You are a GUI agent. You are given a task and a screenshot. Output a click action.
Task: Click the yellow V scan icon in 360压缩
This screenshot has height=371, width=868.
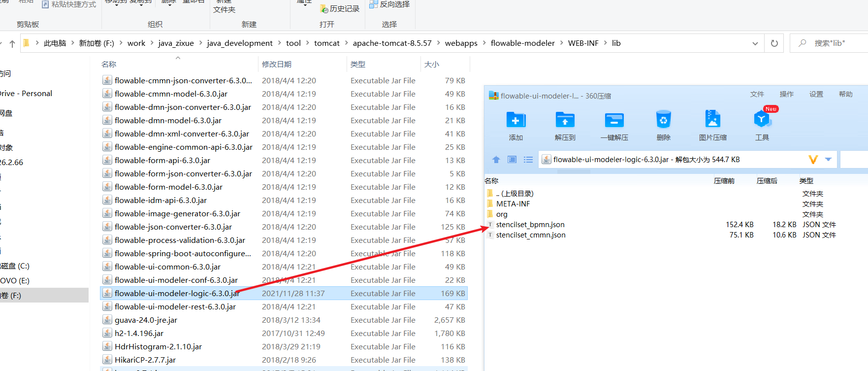click(813, 160)
